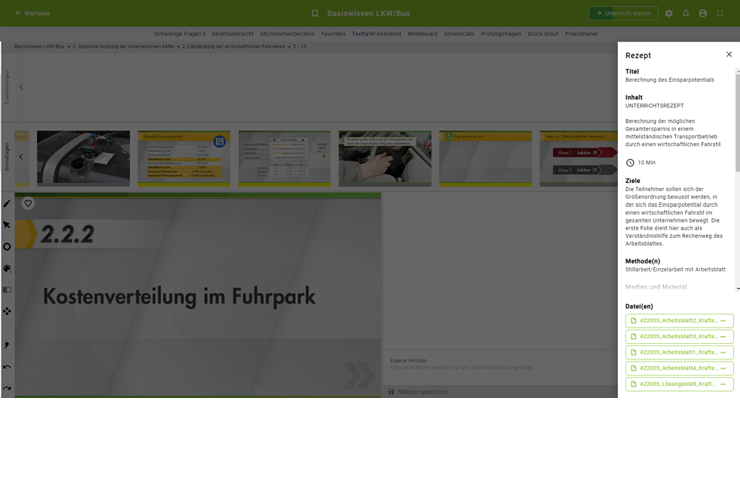Image resolution: width=740 pixels, height=500 pixels.
Task: Click the Unterricht starten button
Action: click(x=624, y=14)
